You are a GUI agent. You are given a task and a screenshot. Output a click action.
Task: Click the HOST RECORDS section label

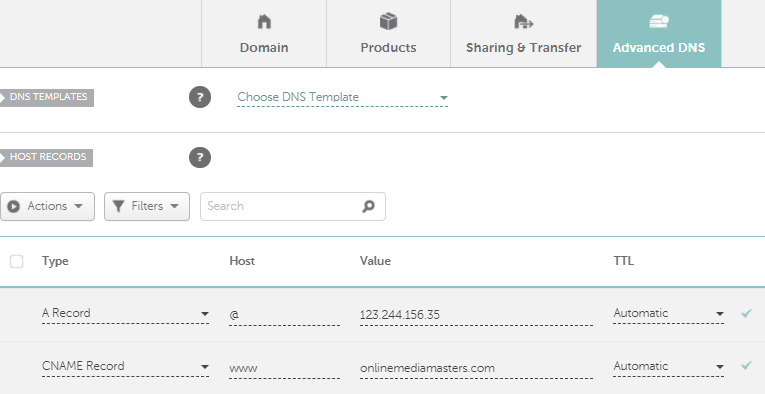(x=46, y=158)
